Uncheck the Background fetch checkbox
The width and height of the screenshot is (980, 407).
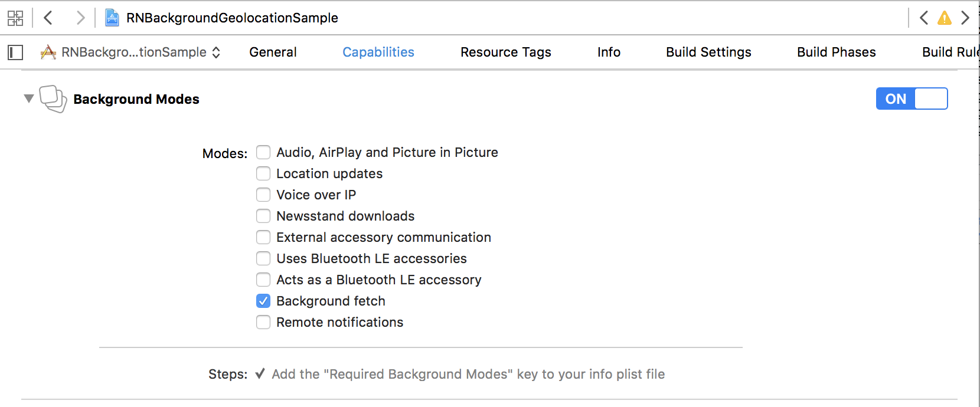(x=263, y=301)
